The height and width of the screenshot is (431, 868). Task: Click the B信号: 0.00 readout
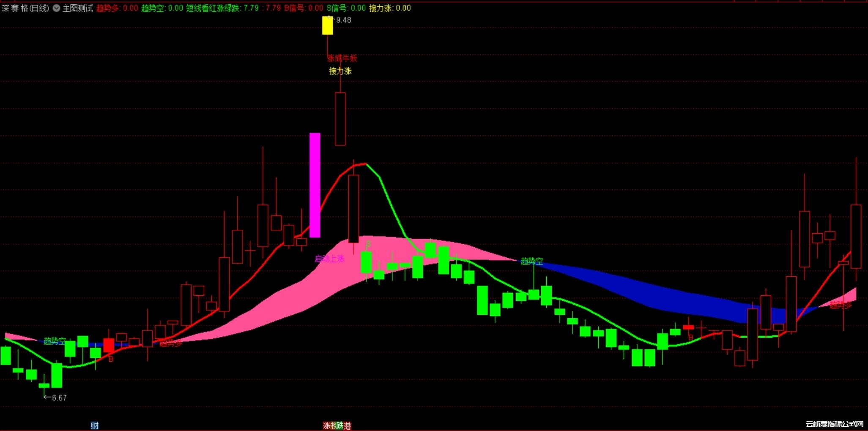(x=304, y=8)
